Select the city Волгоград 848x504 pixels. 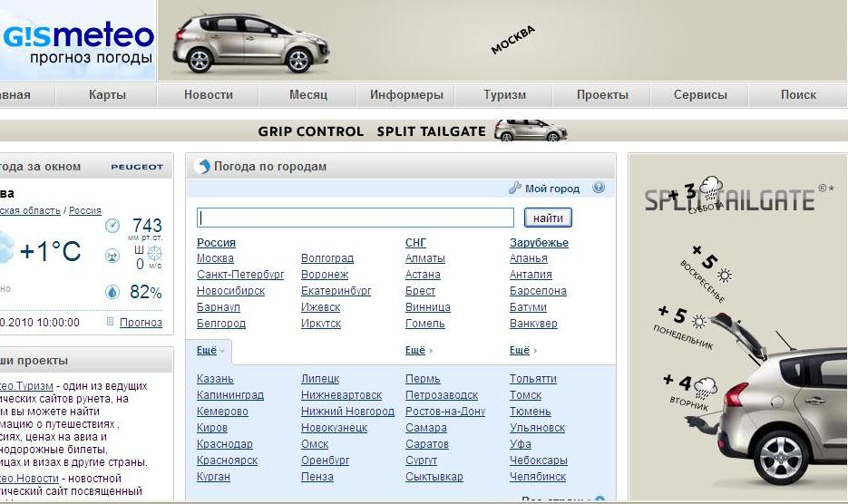tap(327, 258)
